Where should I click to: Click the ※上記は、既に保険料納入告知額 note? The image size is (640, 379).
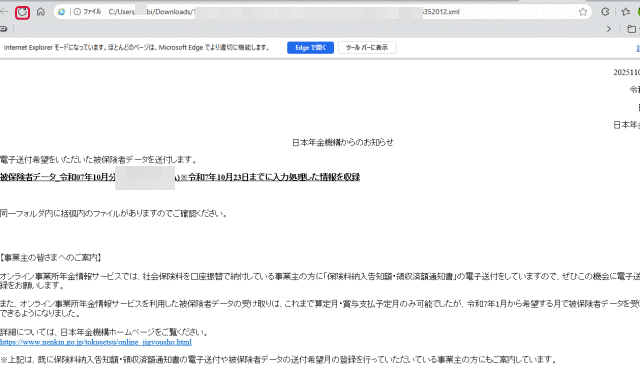(x=279, y=359)
